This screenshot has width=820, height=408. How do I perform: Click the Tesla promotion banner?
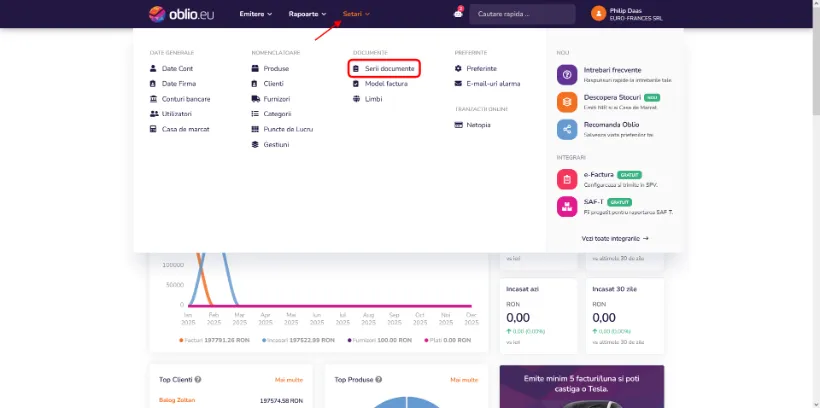click(582, 387)
